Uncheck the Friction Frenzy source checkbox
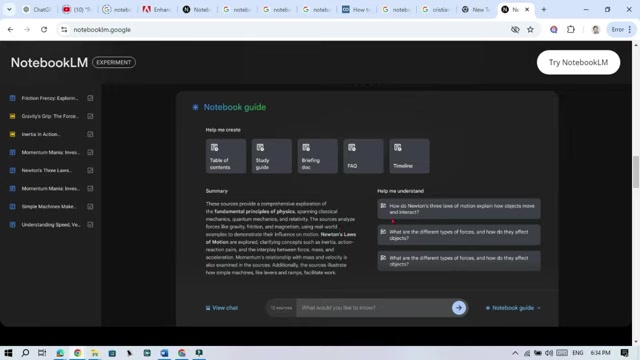 90,98
